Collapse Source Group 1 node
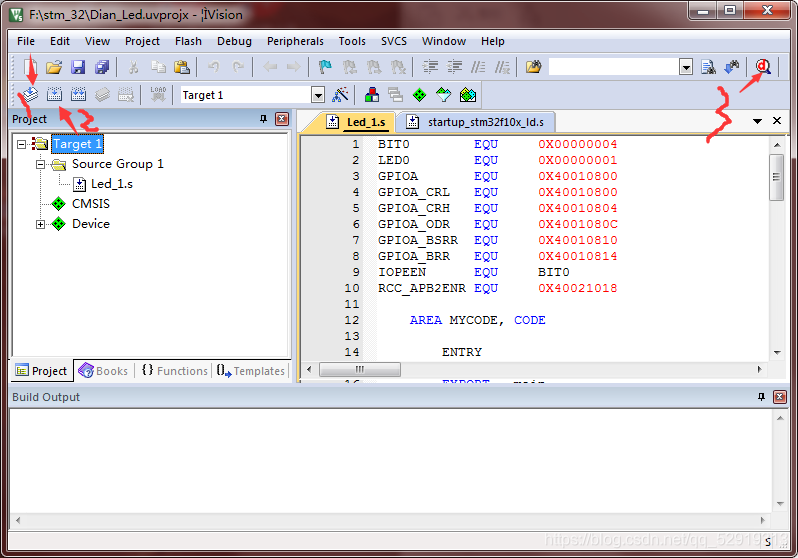The image size is (798, 558). tap(40, 164)
